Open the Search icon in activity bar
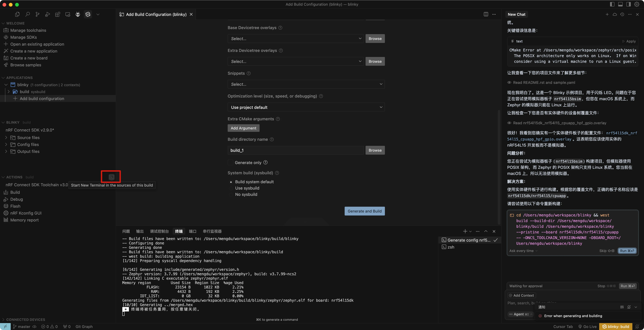 (x=28, y=14)
